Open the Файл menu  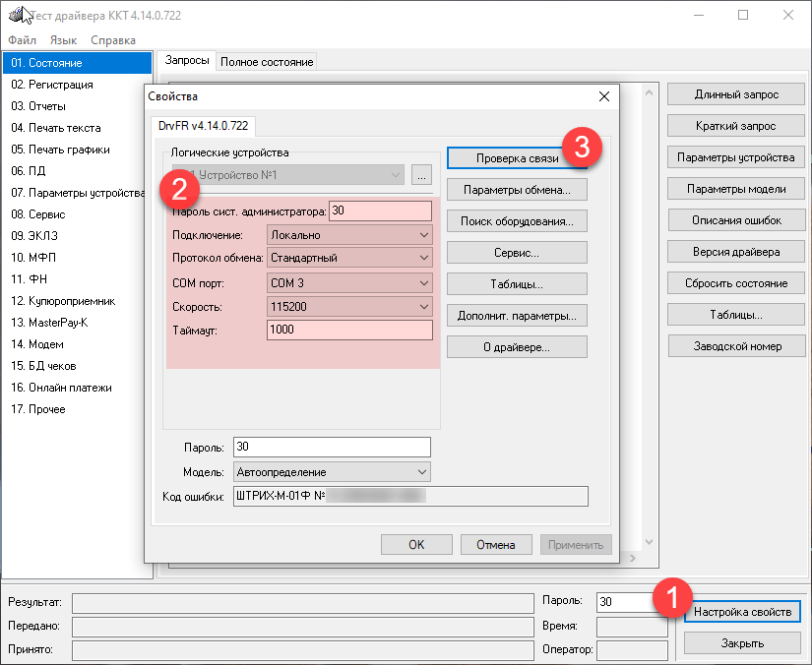tap(22, 40)
